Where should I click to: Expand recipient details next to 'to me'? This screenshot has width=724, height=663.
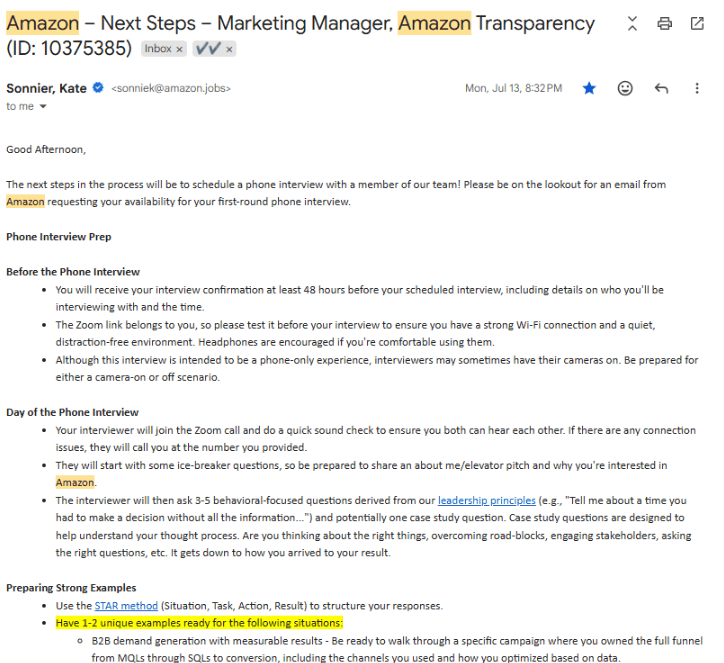(43, 107)
